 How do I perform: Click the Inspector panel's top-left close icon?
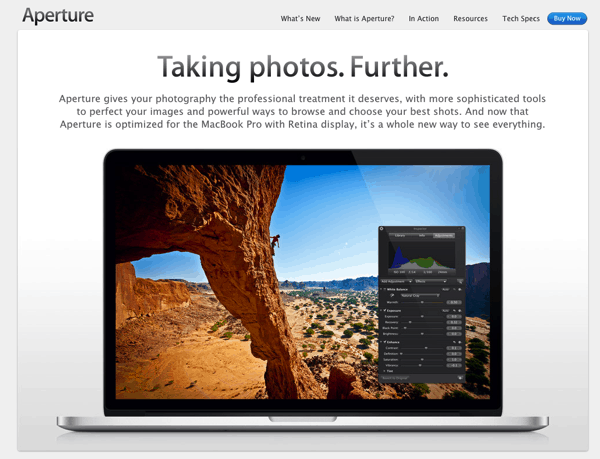coord(382,229)
